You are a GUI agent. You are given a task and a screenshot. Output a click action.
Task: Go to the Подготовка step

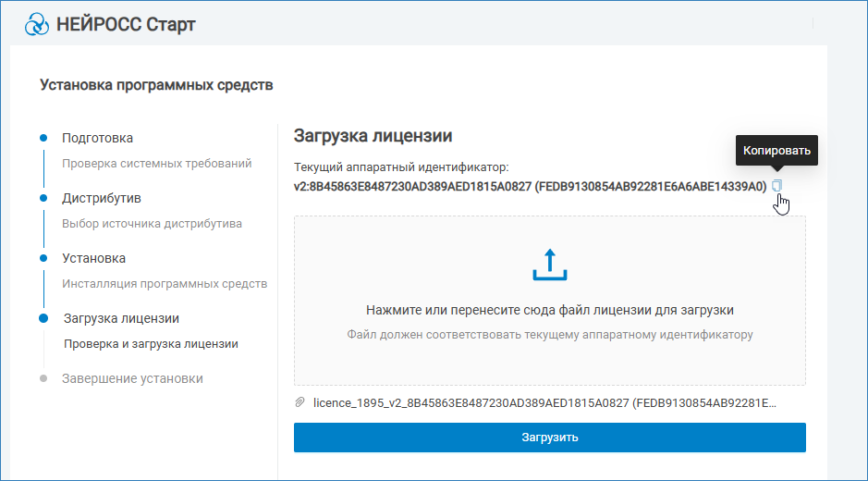pyautogui.click(x=97, y=138)
